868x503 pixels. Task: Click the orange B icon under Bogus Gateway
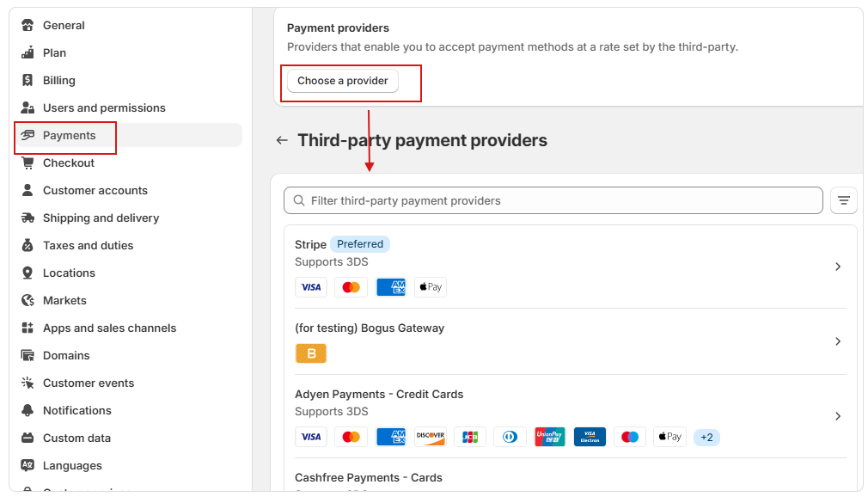click(311, 353)
